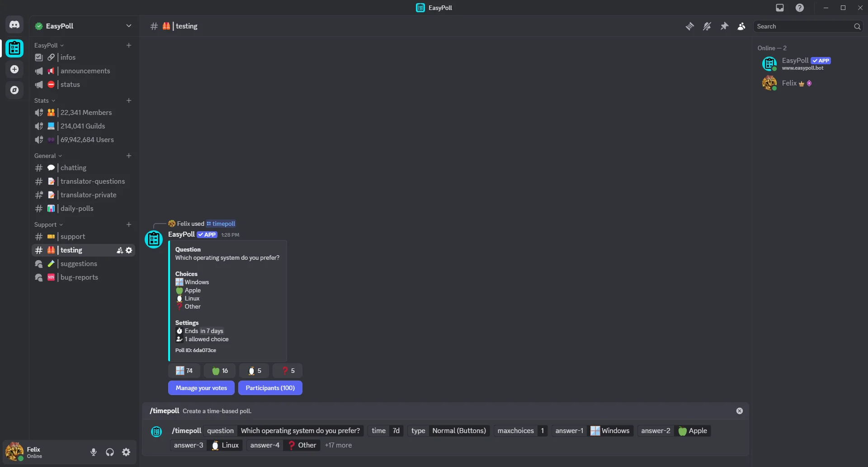Open the Participants (100) list
This screenshot has width=868, height=467.
click(270, 388)
